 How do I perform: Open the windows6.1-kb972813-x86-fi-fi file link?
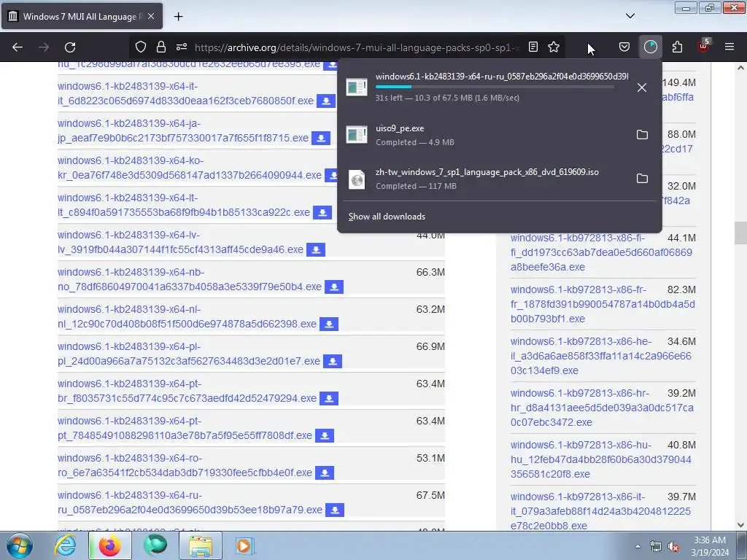601,252
